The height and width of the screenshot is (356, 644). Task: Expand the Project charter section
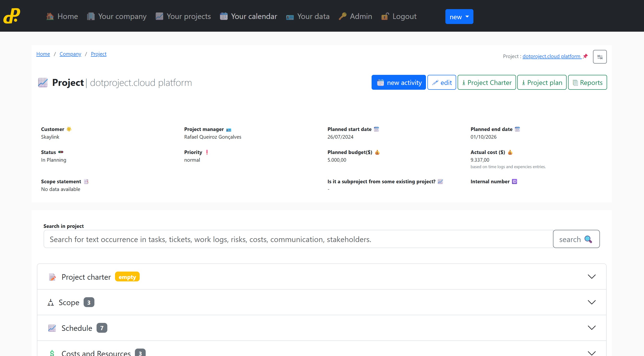point(591,277)
